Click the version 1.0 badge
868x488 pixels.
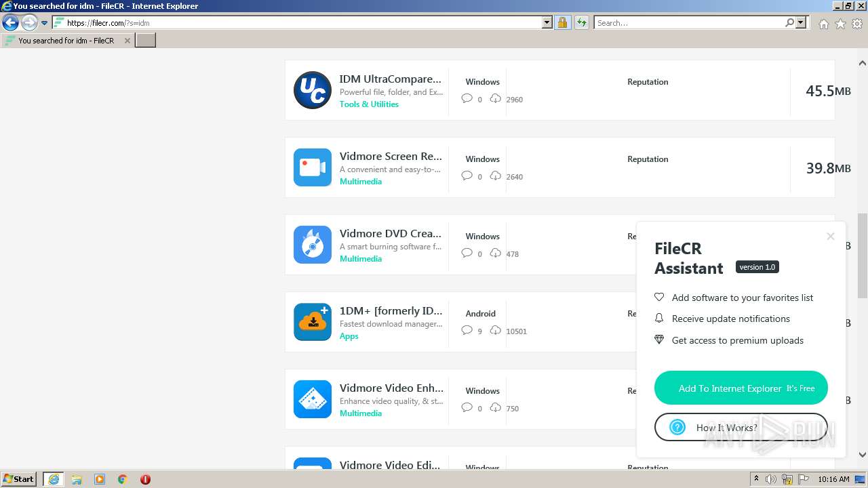pyautogui.click(x=757, y=267)
